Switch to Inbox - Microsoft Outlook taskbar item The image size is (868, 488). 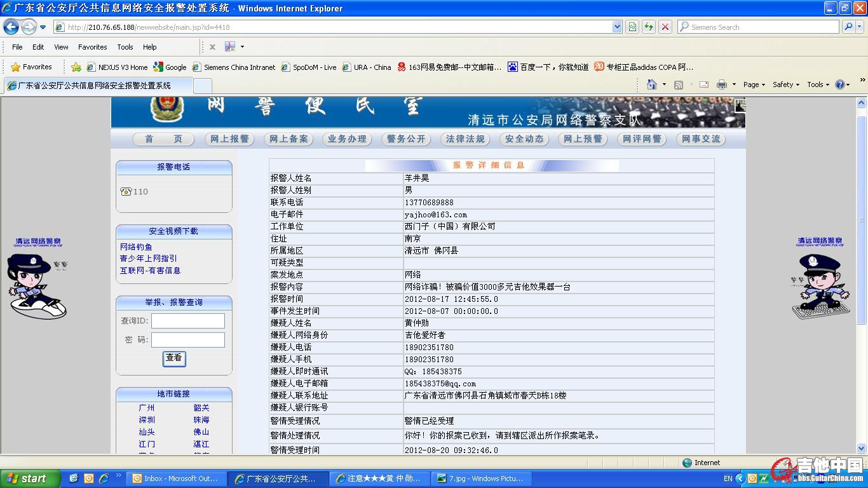tap(176, 478)
